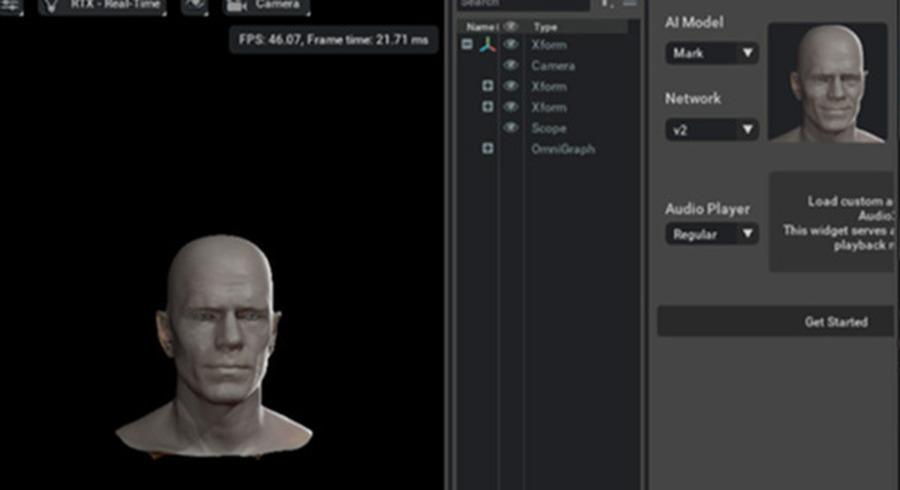Hide the Camera prim with its eye icon
The height and width of the screenshot is (490, 900).
point(511,66)
